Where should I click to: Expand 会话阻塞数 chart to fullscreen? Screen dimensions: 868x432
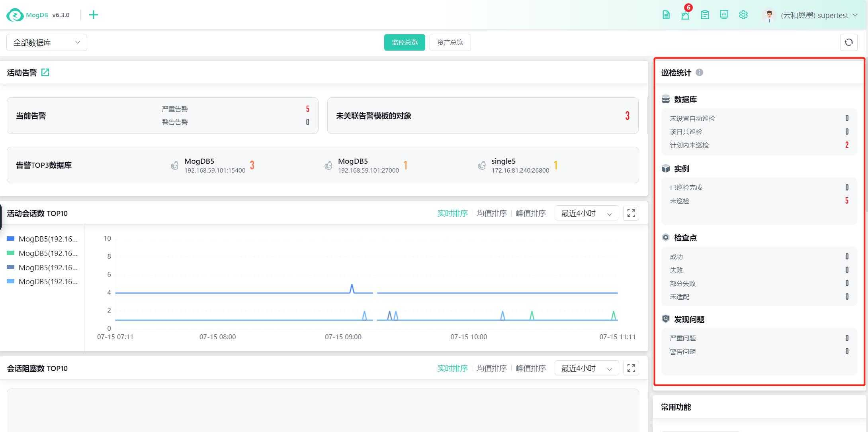point(631,368)
